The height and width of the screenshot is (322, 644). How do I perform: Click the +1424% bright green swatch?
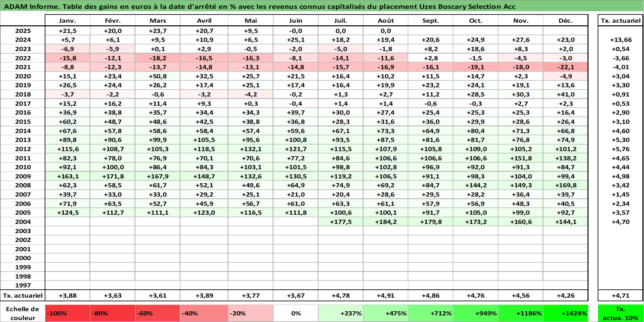(566, 313)
